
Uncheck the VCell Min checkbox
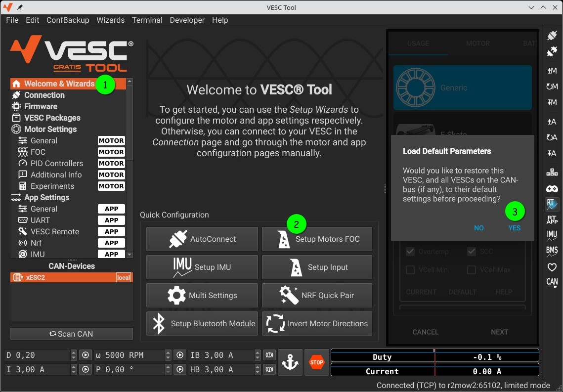[x=410, y=269]
